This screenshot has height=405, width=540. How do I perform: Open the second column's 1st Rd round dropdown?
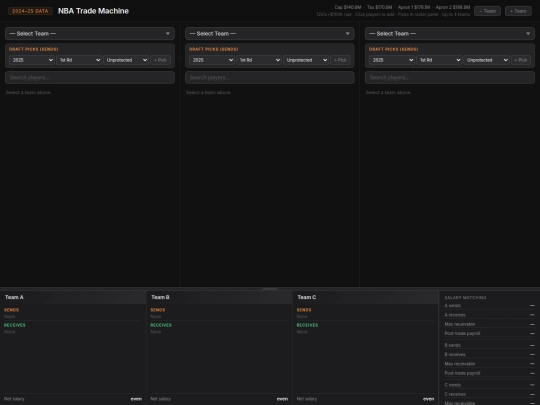259,60
